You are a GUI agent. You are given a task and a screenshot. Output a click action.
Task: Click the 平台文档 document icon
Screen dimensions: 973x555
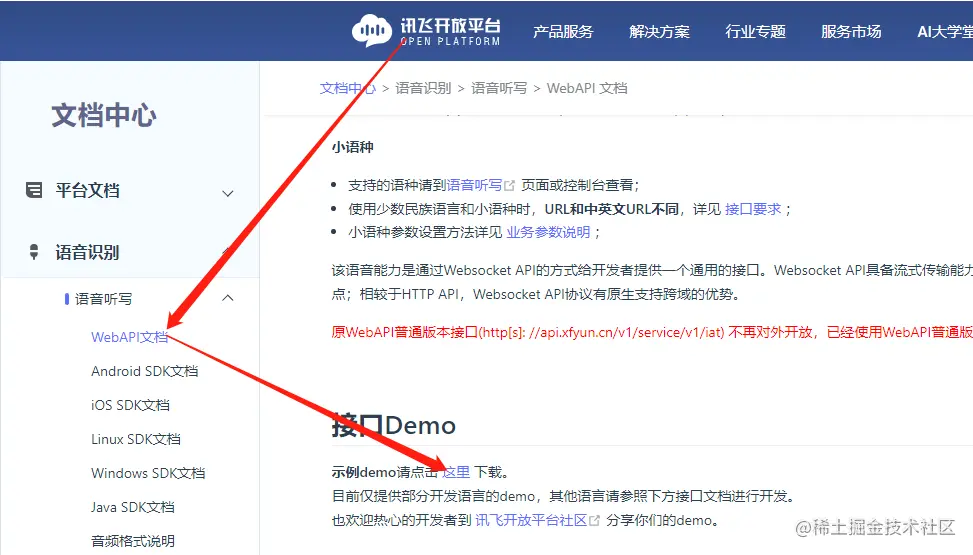pos(34,190)
